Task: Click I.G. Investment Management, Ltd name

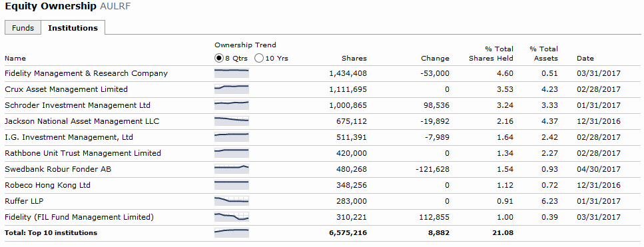Action: click(x=69, y=137)
